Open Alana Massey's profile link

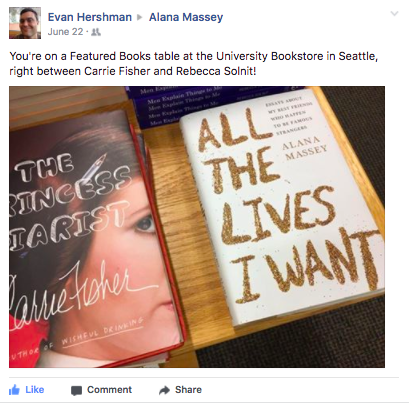186,17
